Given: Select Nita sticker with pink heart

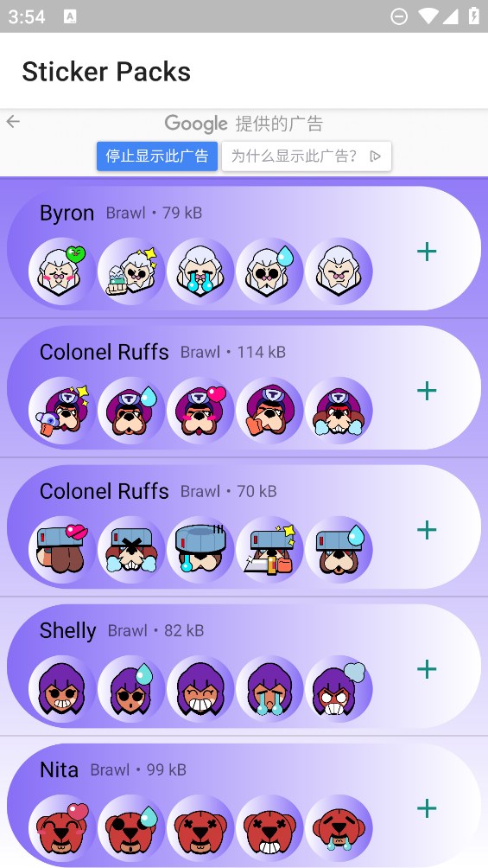Looking at the screenshot, I should click(x=62, y=828).
